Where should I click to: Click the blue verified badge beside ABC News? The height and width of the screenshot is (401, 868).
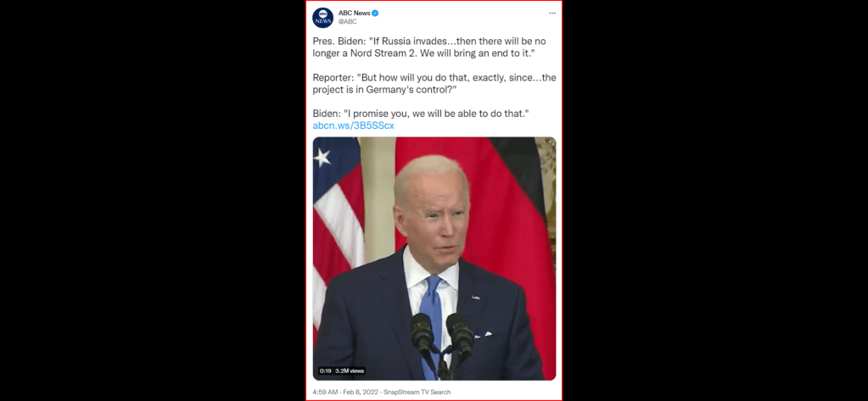point(375,14)
